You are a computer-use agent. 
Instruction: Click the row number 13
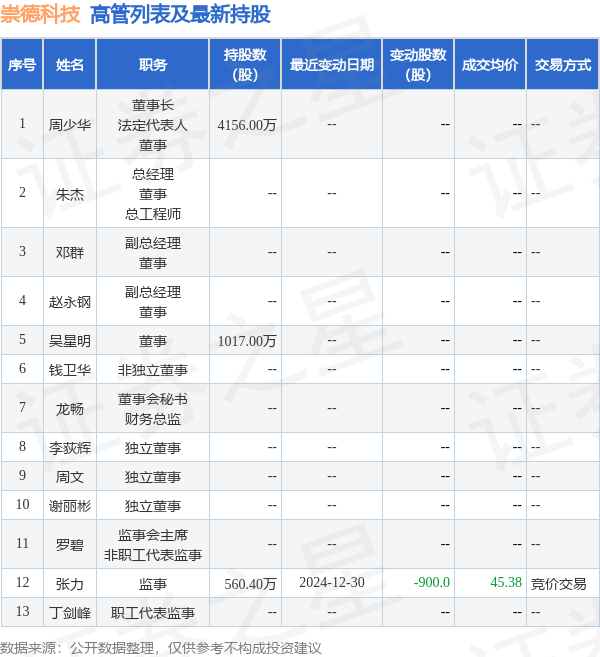tap(22, 612)
